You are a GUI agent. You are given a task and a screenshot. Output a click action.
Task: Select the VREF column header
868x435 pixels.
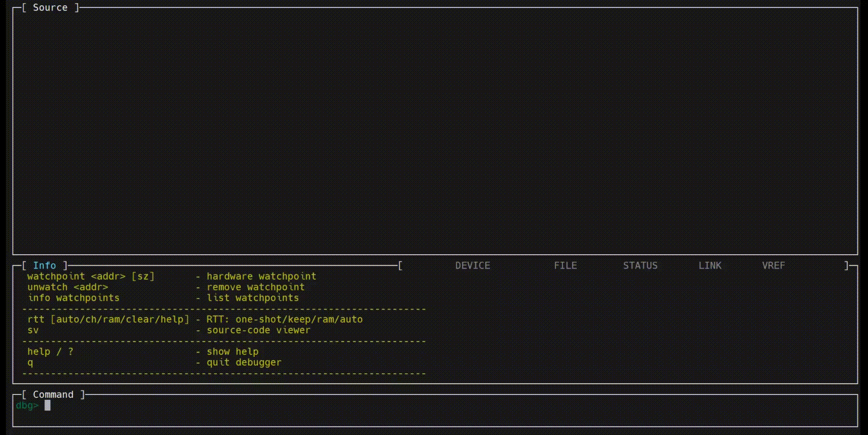773,266
